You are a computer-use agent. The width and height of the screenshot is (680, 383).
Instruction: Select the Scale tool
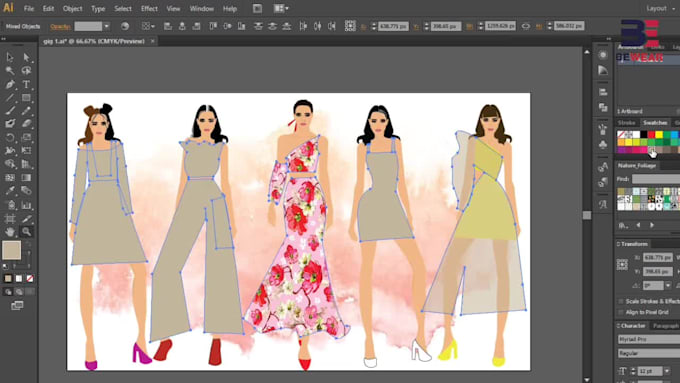coord(26,137)
